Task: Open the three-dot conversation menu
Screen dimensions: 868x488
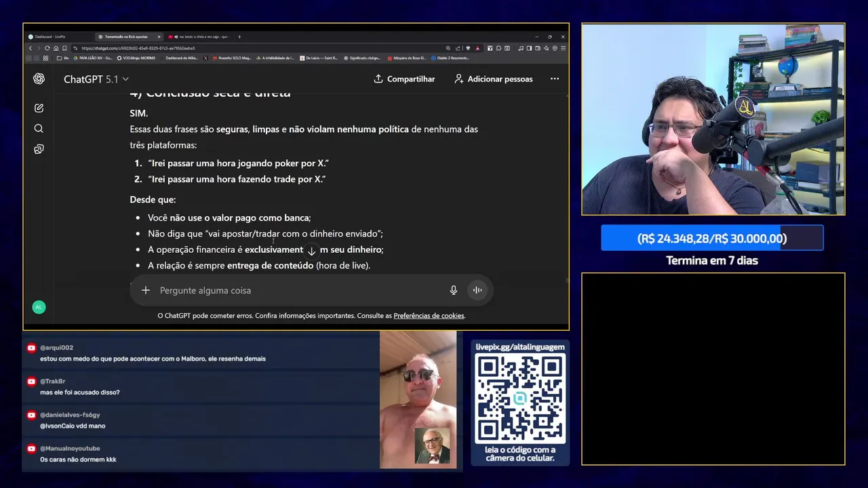Action: [x=555, y=79]
